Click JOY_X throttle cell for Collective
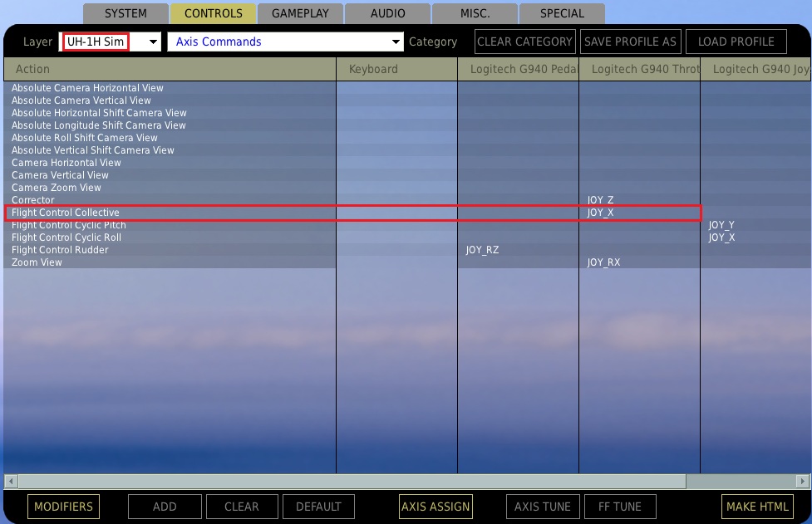The image size is (812, 524). [640, 213]
